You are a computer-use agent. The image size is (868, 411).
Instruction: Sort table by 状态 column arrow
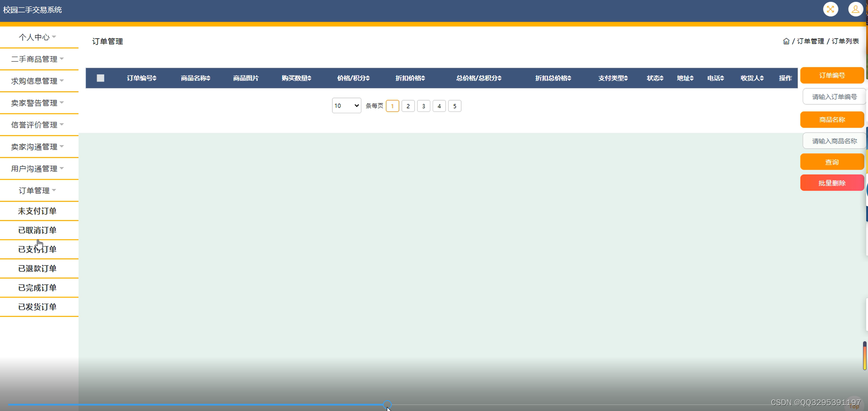[x=662, y=78]
